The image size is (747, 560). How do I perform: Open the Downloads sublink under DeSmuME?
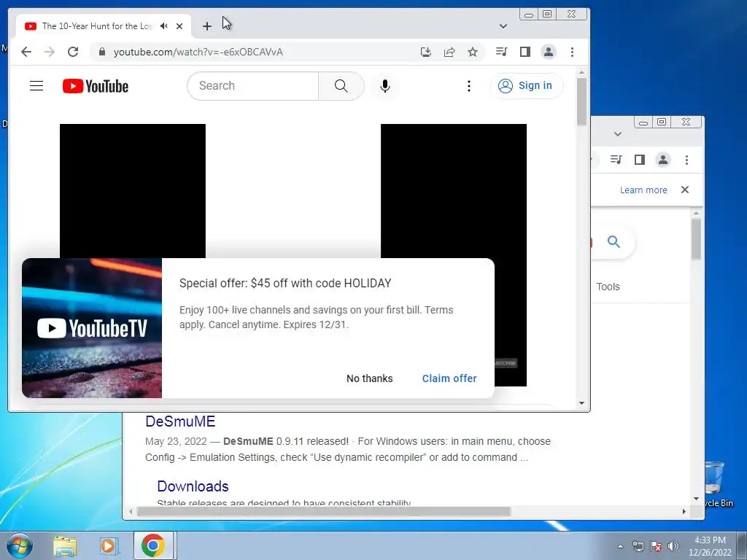click(193, 486)
